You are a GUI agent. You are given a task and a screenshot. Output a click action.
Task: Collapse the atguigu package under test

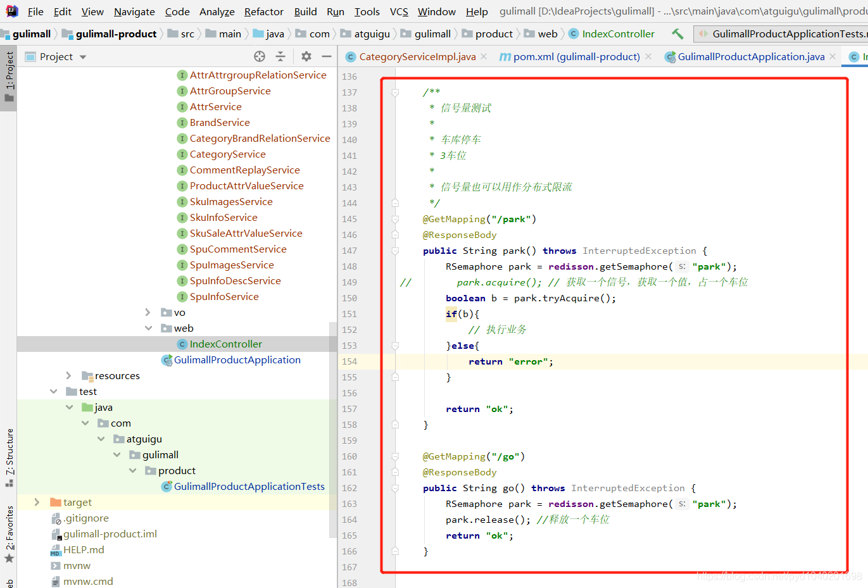point(101,439)
